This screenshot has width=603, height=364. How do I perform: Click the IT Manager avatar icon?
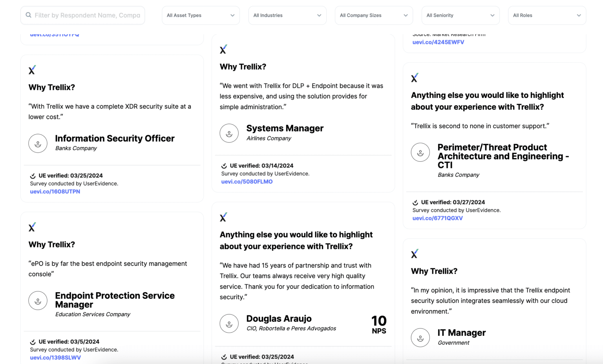pos(420,338)
